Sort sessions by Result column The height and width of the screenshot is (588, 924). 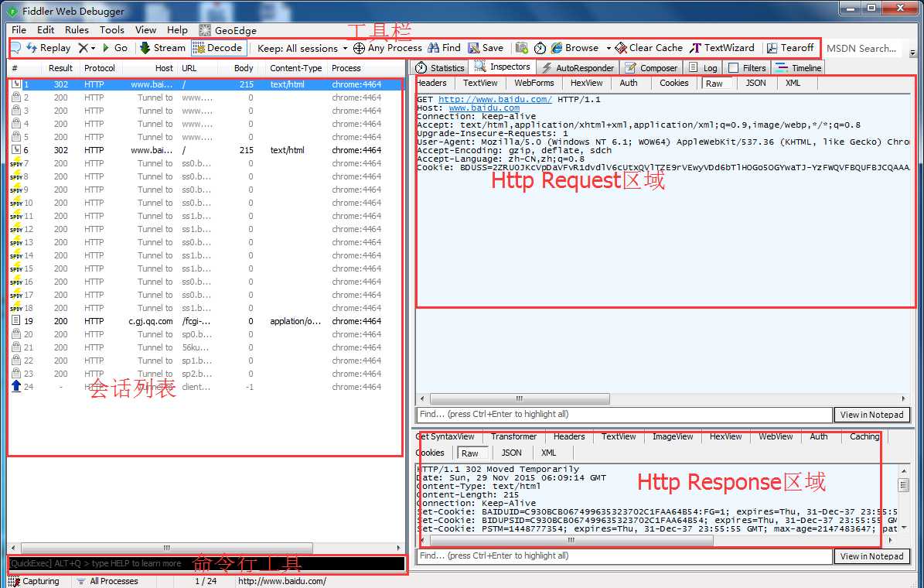tap(60, 68)
